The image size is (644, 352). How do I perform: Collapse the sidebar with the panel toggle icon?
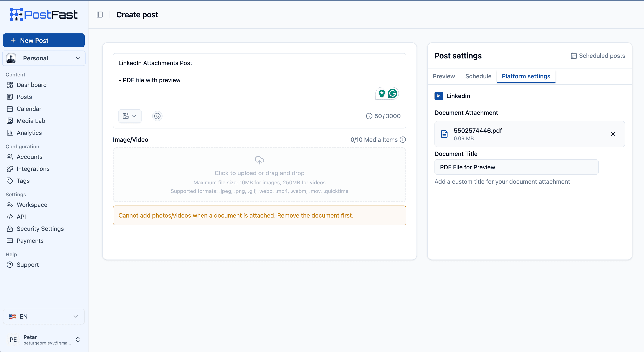click(99, 15)
